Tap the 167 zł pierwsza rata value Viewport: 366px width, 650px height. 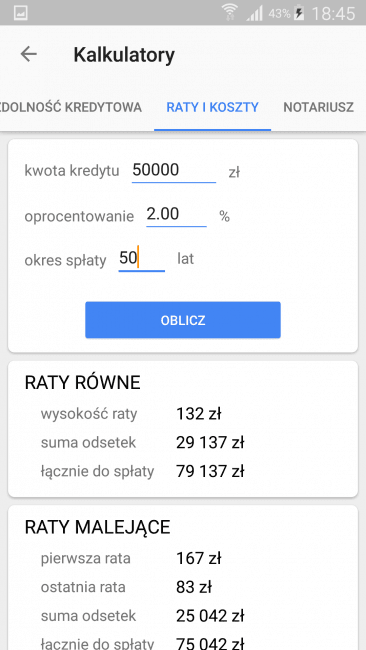[x=199, y=558]
